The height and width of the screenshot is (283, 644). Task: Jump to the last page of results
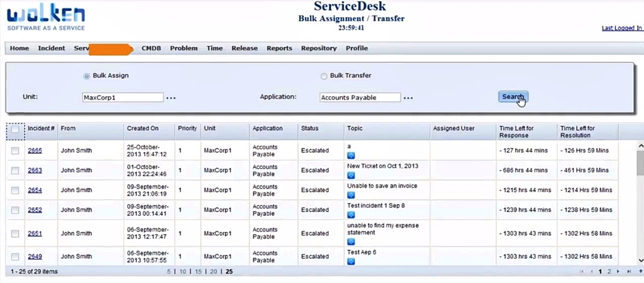[628, 272]
